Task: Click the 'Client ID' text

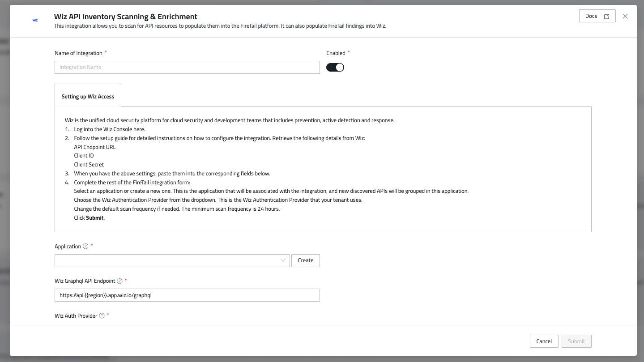Action: tap(84, 156)
